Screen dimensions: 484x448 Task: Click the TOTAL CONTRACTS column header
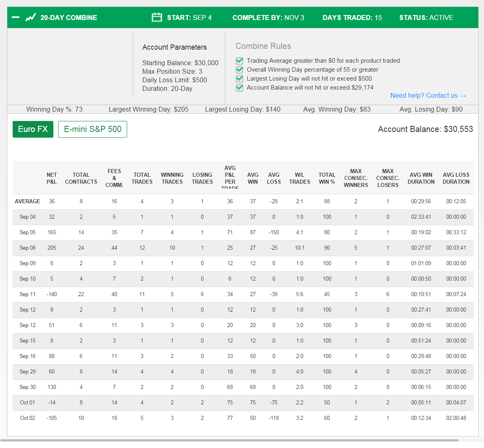(81, 178)
